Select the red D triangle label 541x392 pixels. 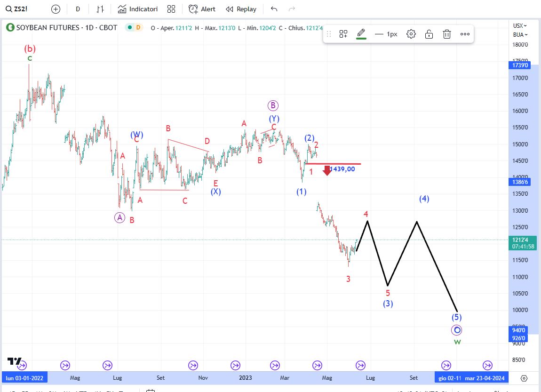[207, 141]
